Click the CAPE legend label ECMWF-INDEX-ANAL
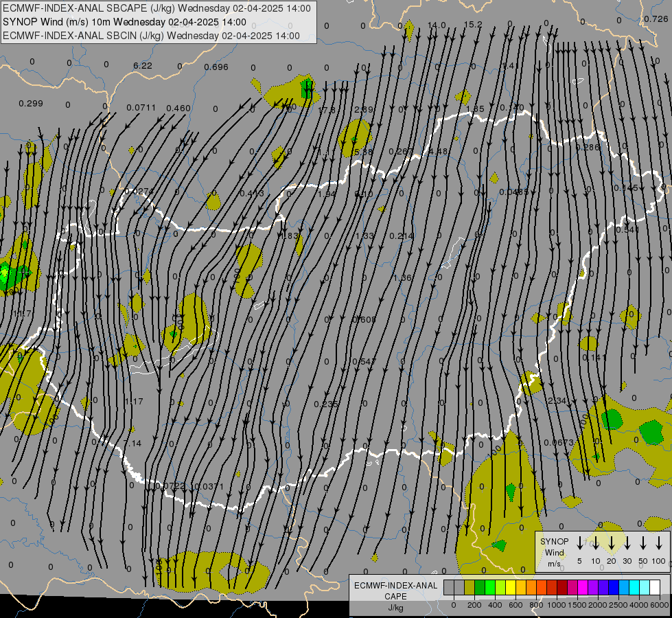This screenshot has width=672, height=618. pos(395,586)
